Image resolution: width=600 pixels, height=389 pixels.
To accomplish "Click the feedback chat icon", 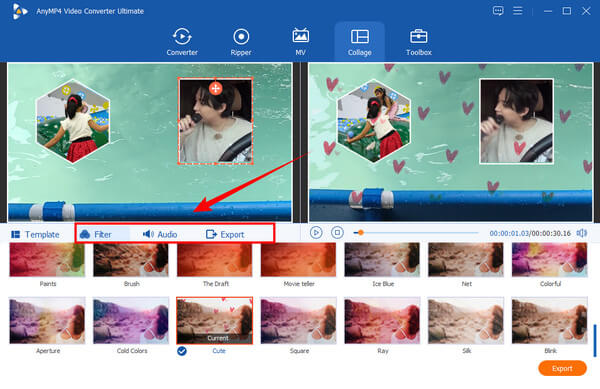I will point(498,11).
